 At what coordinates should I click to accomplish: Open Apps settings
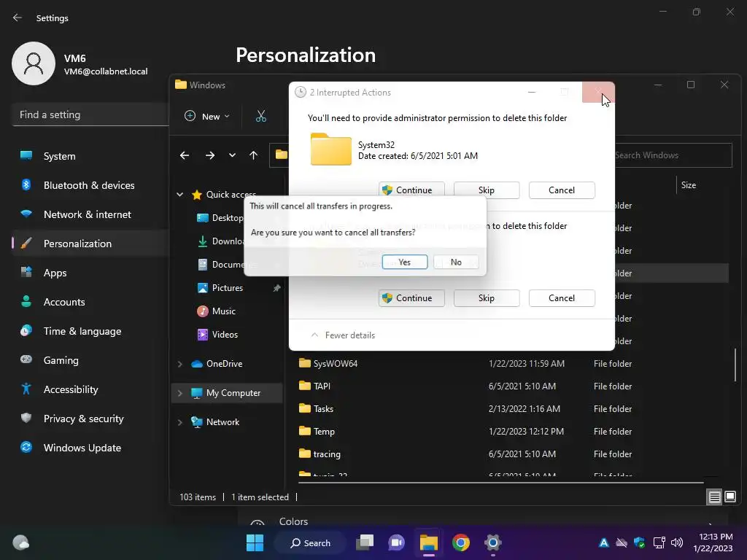[x=90, y=273]
